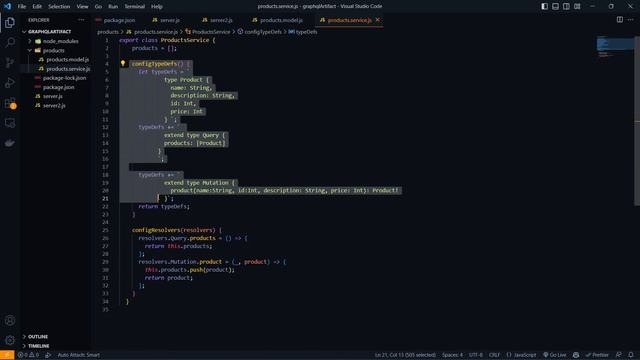Open package-lock.json in explorer
Viewport: 640px width, 360px height.
point(64,78)
